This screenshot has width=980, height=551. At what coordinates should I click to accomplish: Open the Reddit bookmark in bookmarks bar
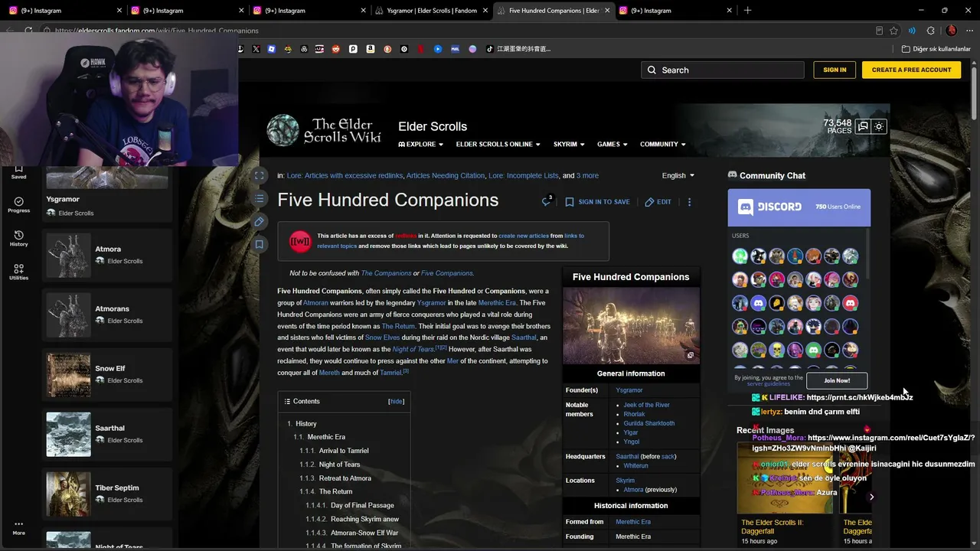(336, 49)
